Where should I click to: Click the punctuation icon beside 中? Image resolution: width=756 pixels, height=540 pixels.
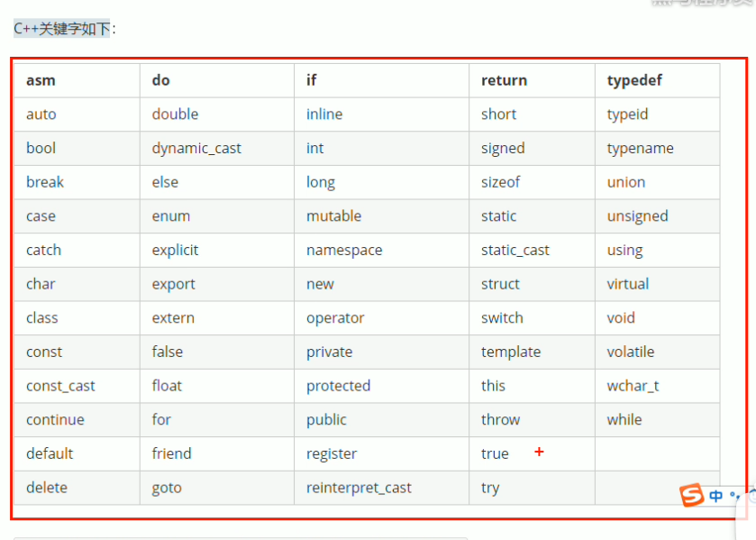pos(734,496)
